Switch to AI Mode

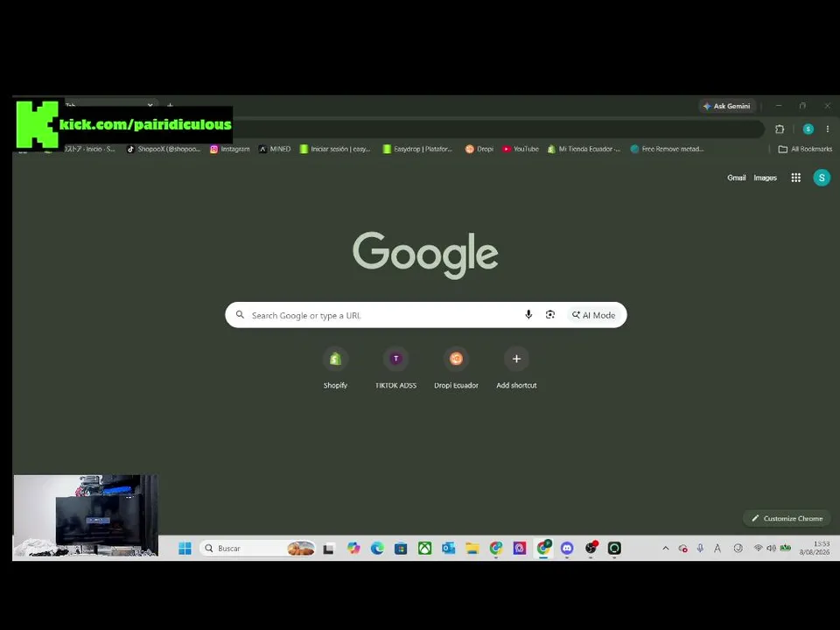(x=593, y=315)
